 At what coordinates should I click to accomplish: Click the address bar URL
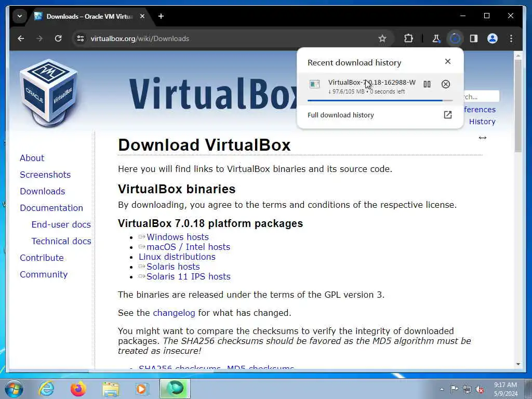[x=140, y=38]
